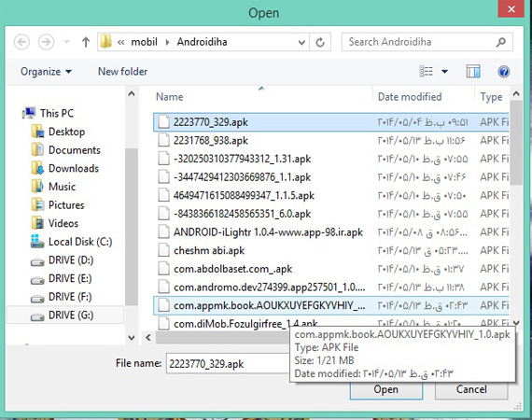532x420 pixels.
Task: Open the recent locations dropdown arrow
Action: click(67, 42)
